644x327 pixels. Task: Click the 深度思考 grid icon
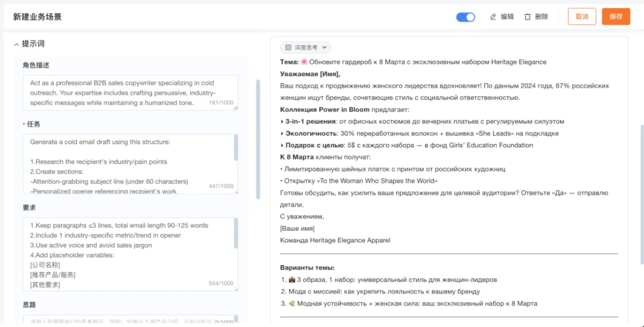pyautogui.click(x=289, y=47)
